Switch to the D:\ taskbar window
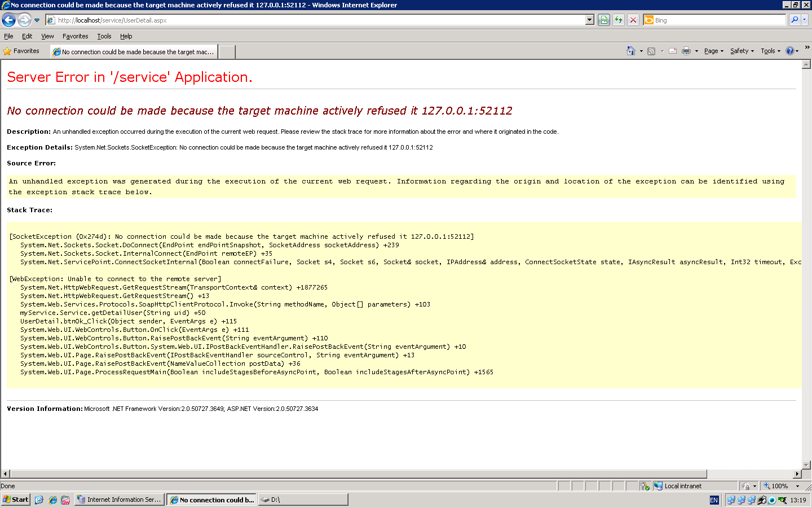The image size is (812, 508). [303, 500]
